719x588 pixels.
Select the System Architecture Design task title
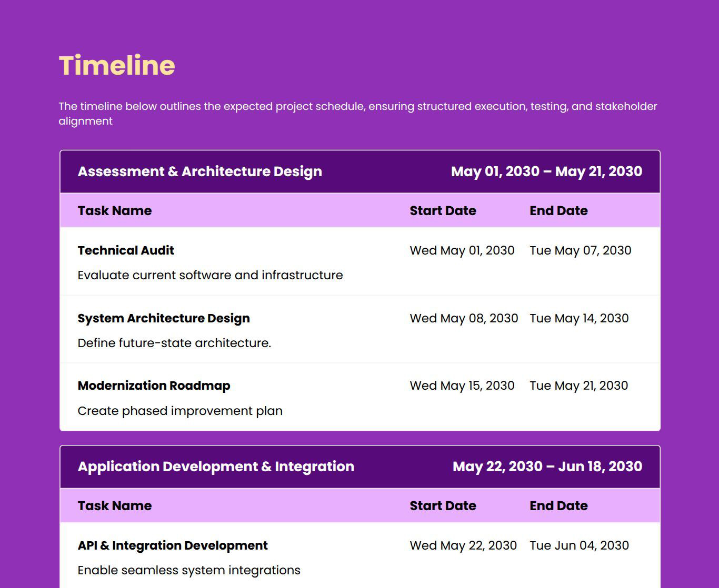click(x=164, y=318)
